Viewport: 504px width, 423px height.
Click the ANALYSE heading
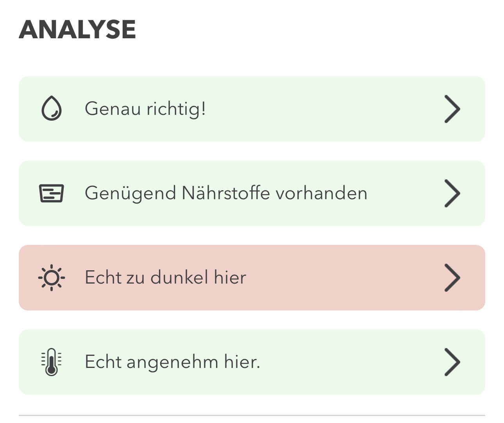pyautogui.click(x=77, y=29)
